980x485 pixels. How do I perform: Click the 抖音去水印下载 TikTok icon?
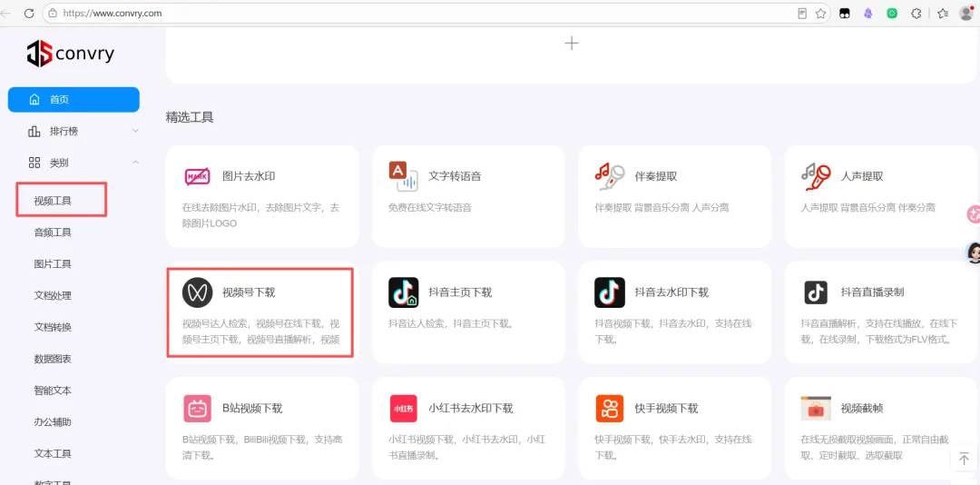[x=610, y=292]
